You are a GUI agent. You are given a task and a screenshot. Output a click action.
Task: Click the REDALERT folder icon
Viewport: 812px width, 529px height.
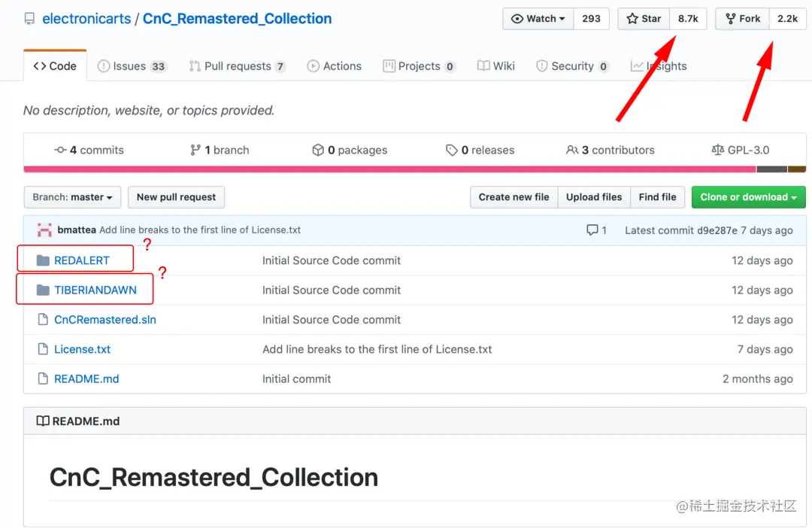click(x=43, y=260)
